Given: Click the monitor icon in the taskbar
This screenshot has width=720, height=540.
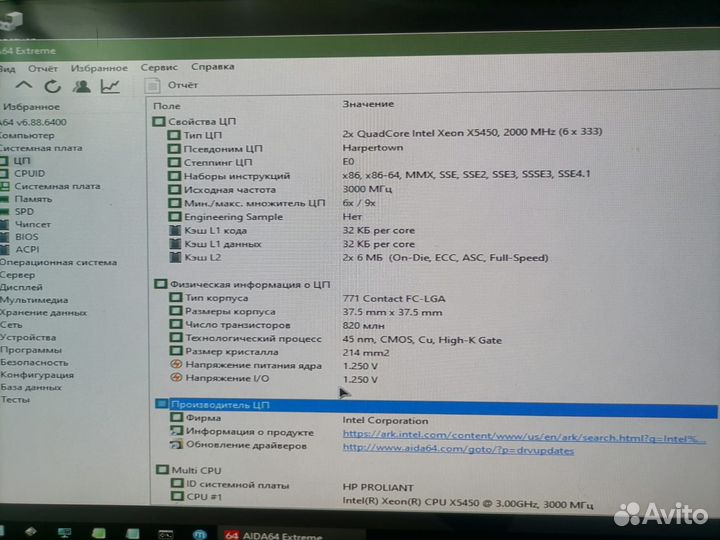Looking at the screenshot, I should point(64,533).
